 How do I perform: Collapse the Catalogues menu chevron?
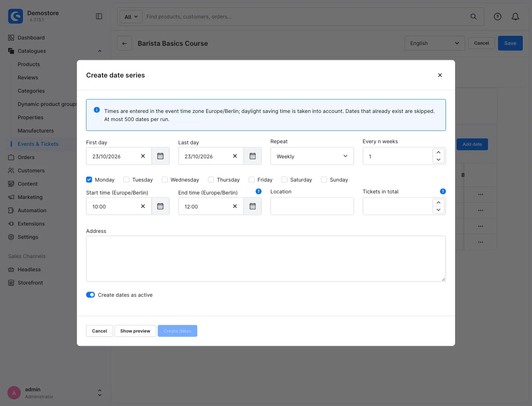click(x=100, y=51)
